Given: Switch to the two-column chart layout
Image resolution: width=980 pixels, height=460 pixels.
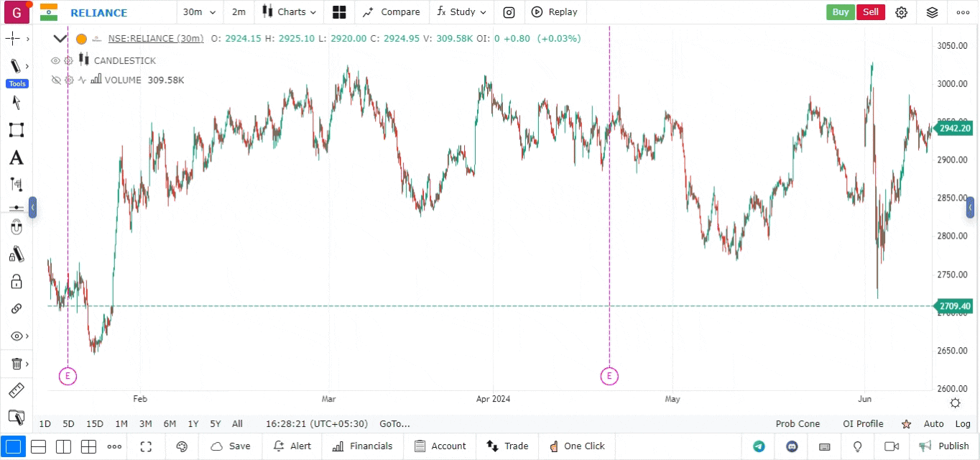Looking at the screenshot, I should coord(63,446).
